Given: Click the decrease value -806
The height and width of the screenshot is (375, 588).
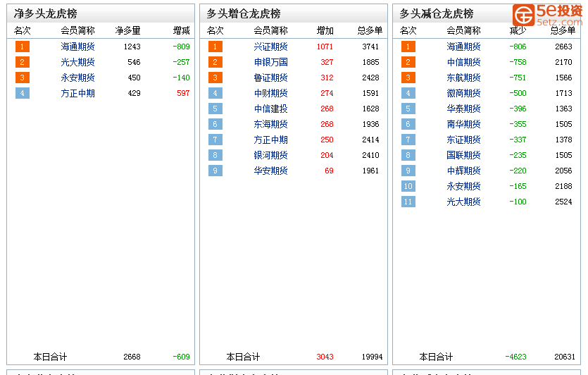Looking at the screenshot, I should [518, 47].
